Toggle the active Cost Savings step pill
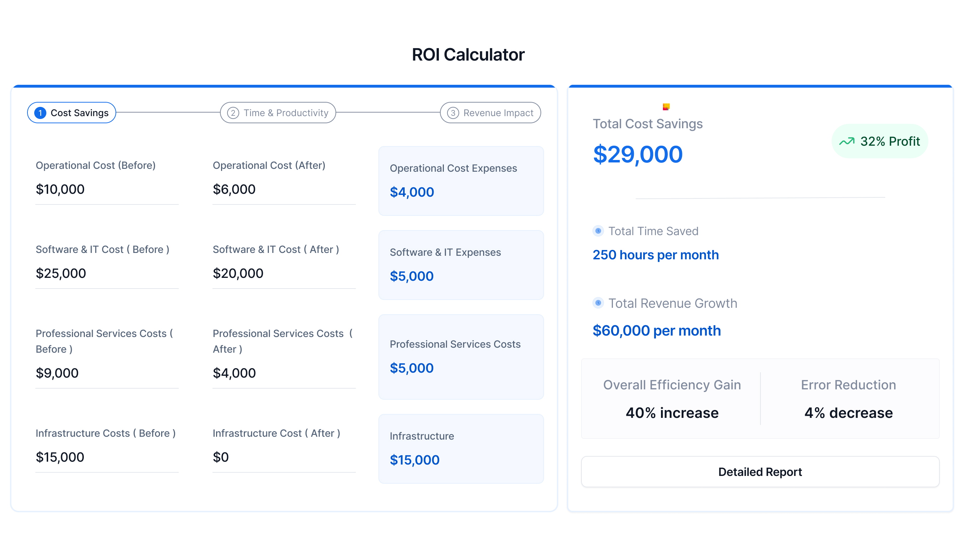The image size is (974, 560). click(x=72, y=113)
